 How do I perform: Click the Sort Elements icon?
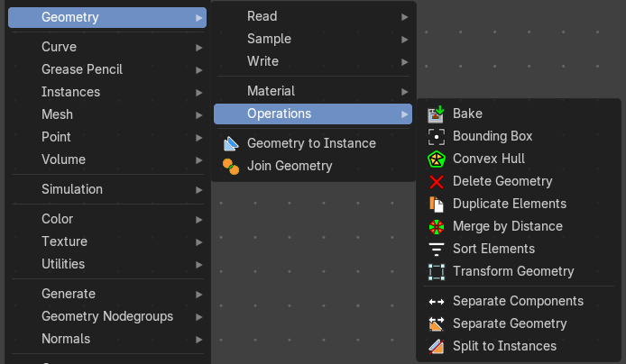pyautogui.click(x=436, y=250)
